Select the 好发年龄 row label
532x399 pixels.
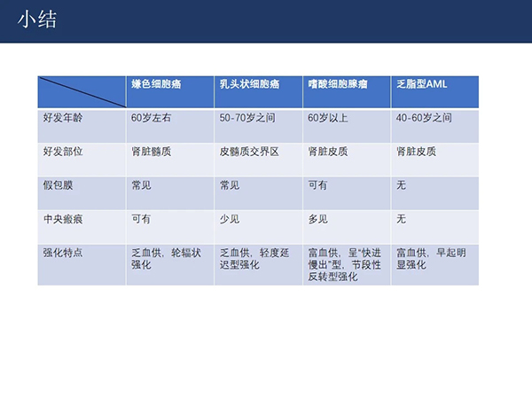pos(63,117)
